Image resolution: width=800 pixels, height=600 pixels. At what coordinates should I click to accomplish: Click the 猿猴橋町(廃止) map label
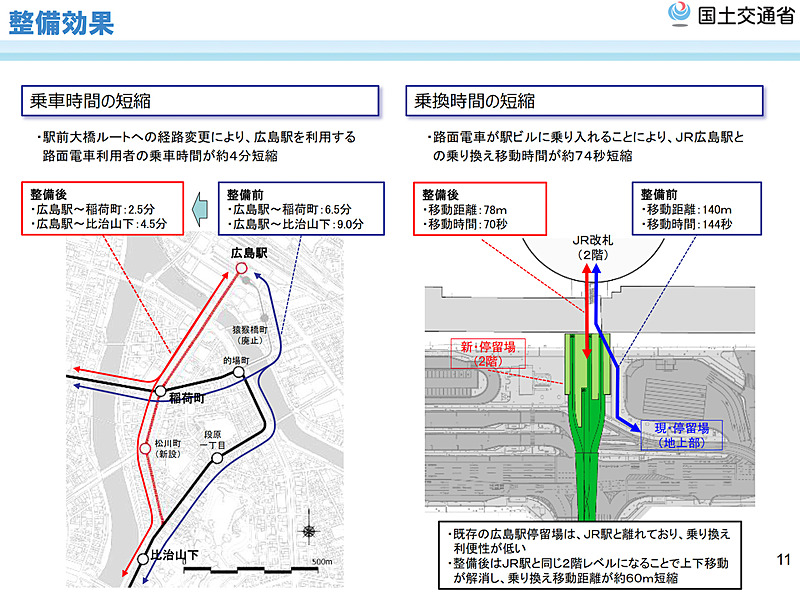[x=250, y=335]
